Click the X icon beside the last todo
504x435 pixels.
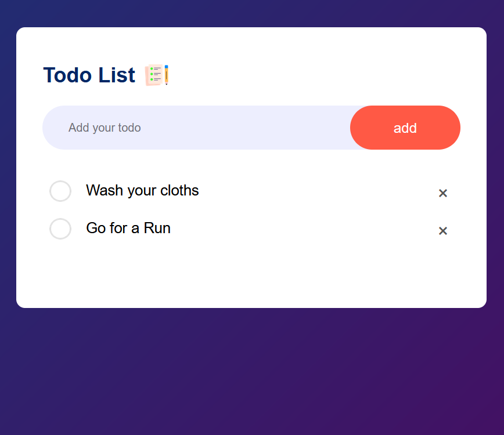coord(442,231)
